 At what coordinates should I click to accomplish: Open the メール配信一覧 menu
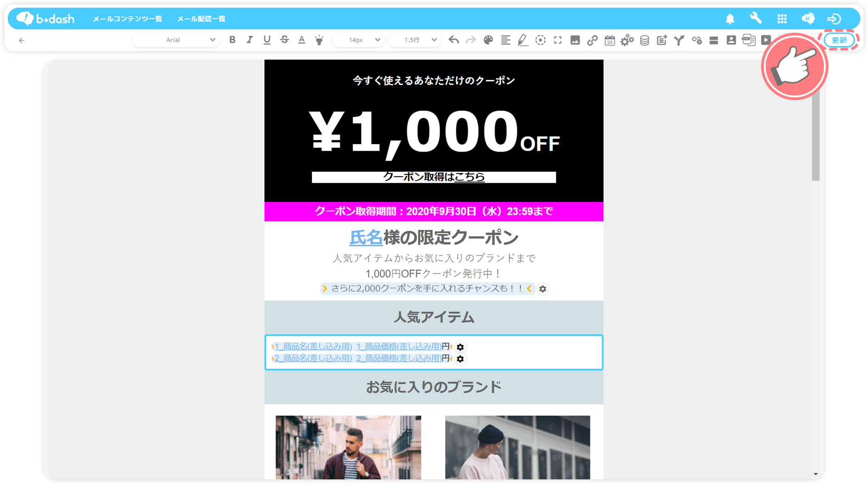coord(201,19)
